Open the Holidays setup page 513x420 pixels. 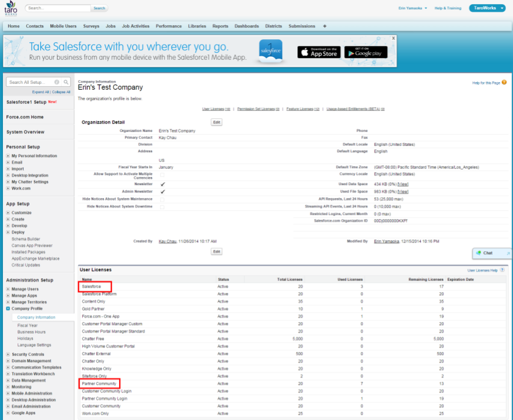[25, 339]
